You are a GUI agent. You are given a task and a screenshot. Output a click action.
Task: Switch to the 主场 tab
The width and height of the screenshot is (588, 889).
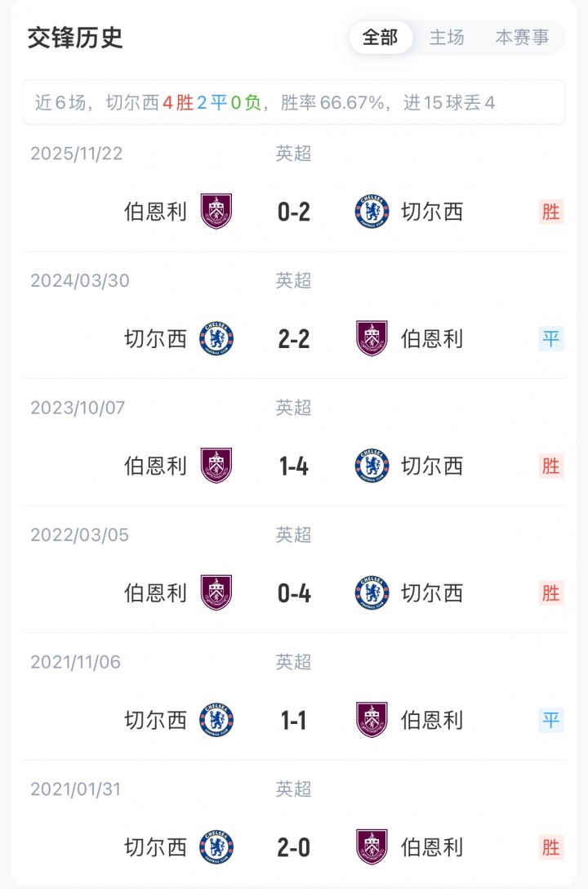(447, 38)
